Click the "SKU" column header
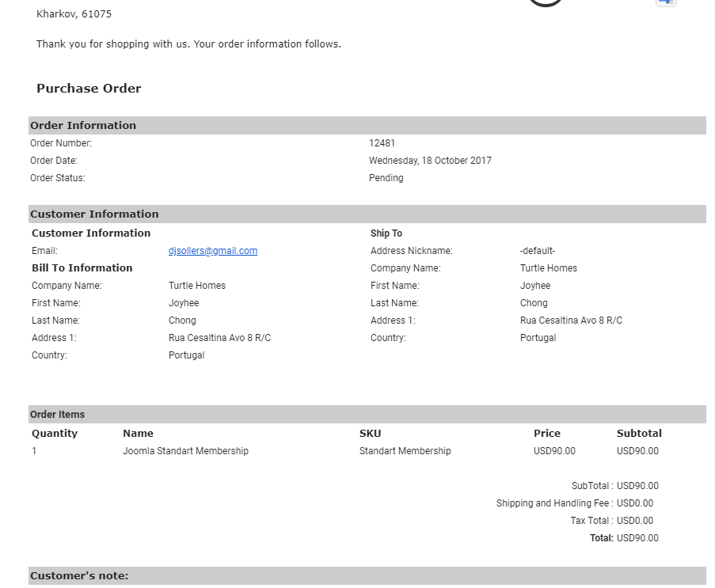715x588 pixels. coord(371,434)
